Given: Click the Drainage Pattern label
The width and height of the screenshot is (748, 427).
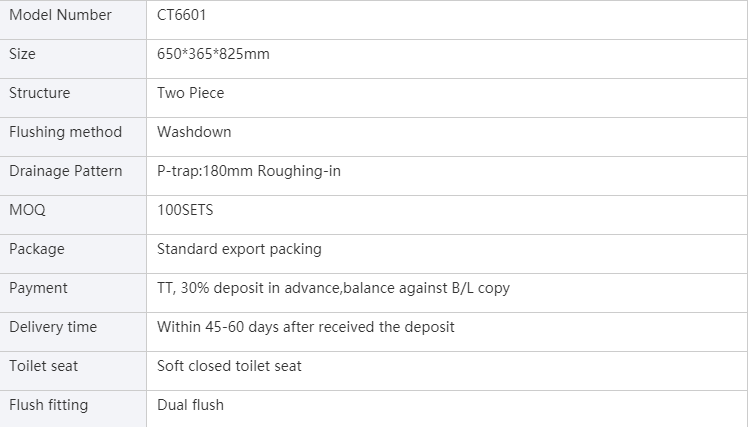Looking at the screenshot, I should point(66,171).
